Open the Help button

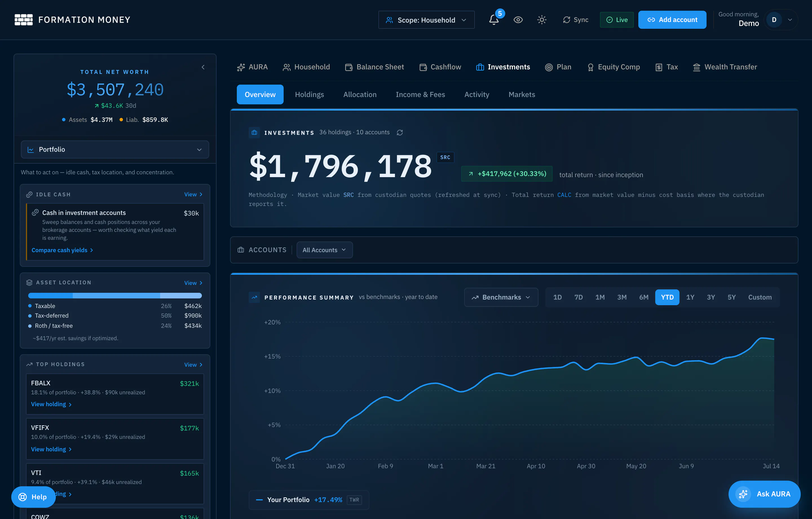pyautogui.click(x=33, y=497)
